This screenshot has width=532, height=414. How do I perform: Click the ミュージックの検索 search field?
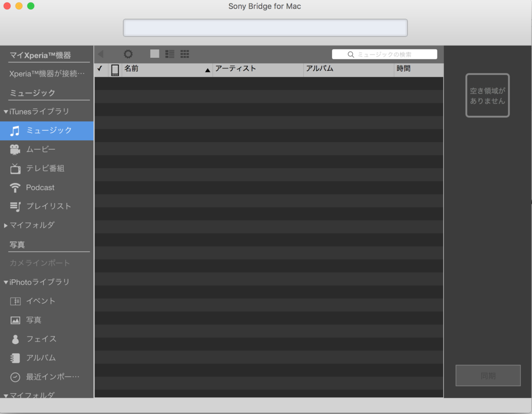[384, 54]
